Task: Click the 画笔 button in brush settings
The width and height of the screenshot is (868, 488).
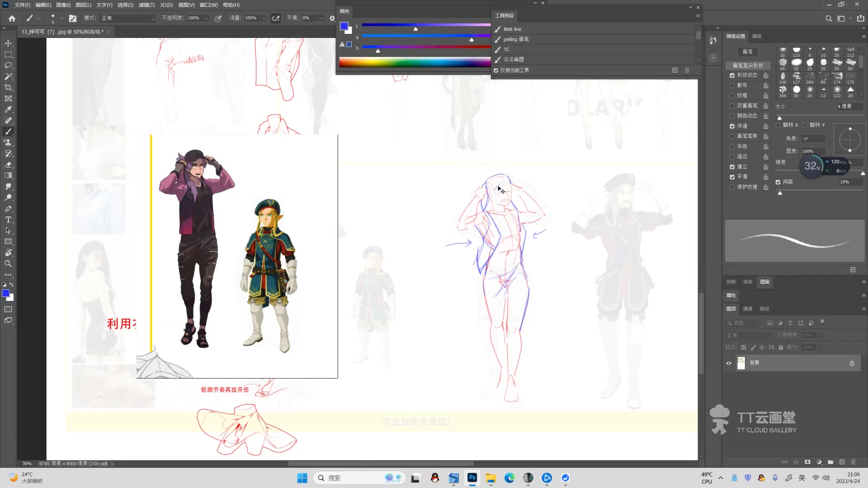Action: (x=748, y=52)
